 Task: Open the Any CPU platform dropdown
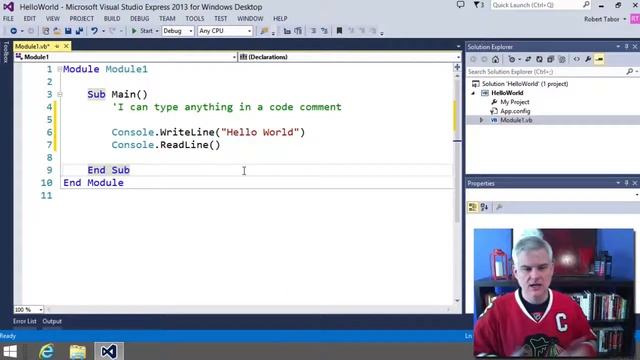pyautogui.click(x=225, y=31)
